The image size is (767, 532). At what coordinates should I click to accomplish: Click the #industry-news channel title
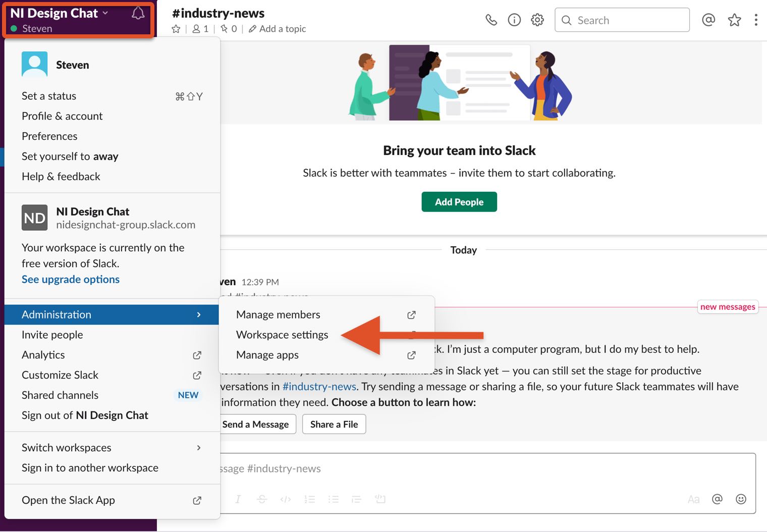pyautogui.click(x=218, y=13)
